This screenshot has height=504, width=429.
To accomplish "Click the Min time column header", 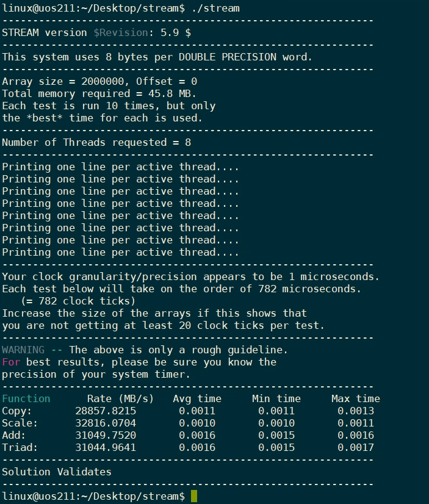I will point(276,398).
